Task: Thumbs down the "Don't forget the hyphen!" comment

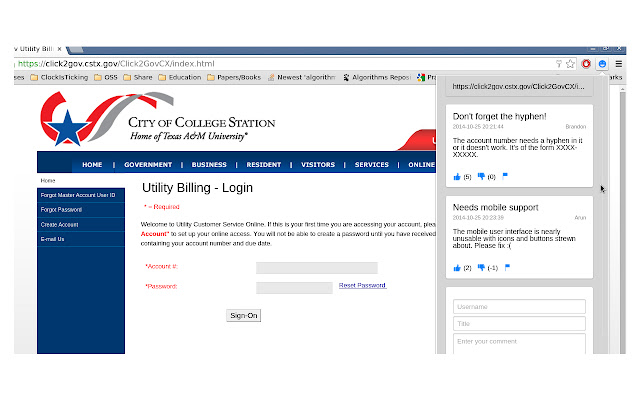Action: click(481, 176)
